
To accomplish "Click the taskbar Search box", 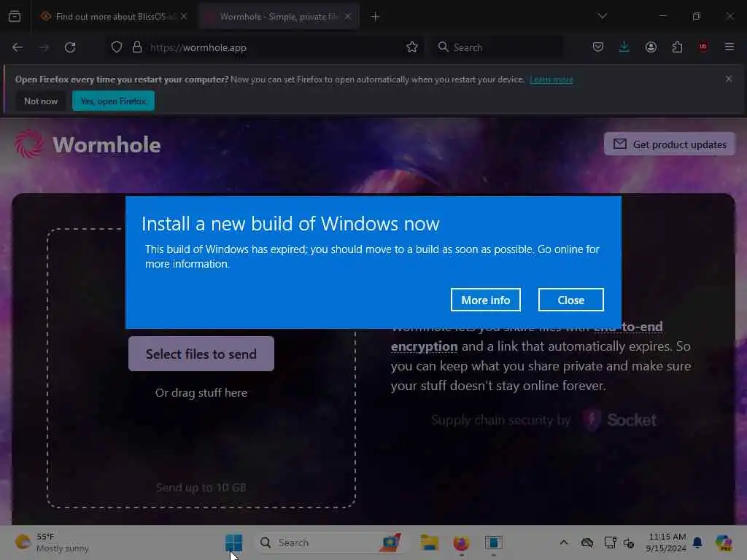I will [x=330, y=542].
